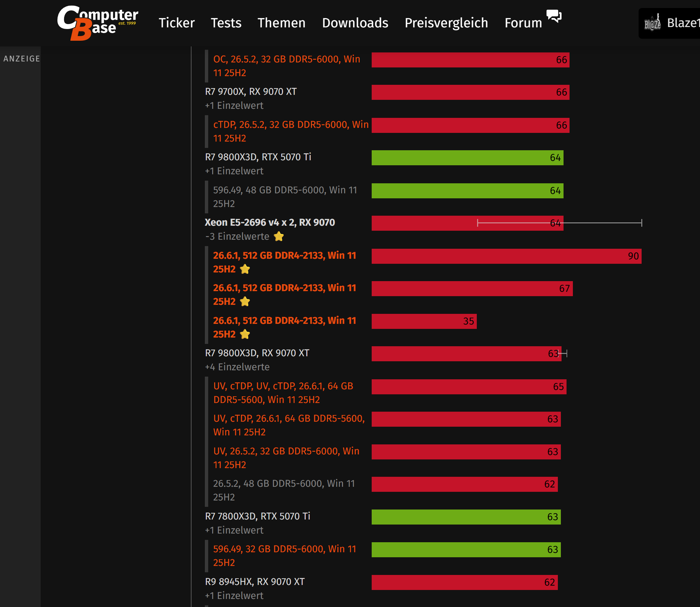Select R7 9800X3D, RX 9070 XT row
This screenshot has width=700, height=607.
point(257,353)
